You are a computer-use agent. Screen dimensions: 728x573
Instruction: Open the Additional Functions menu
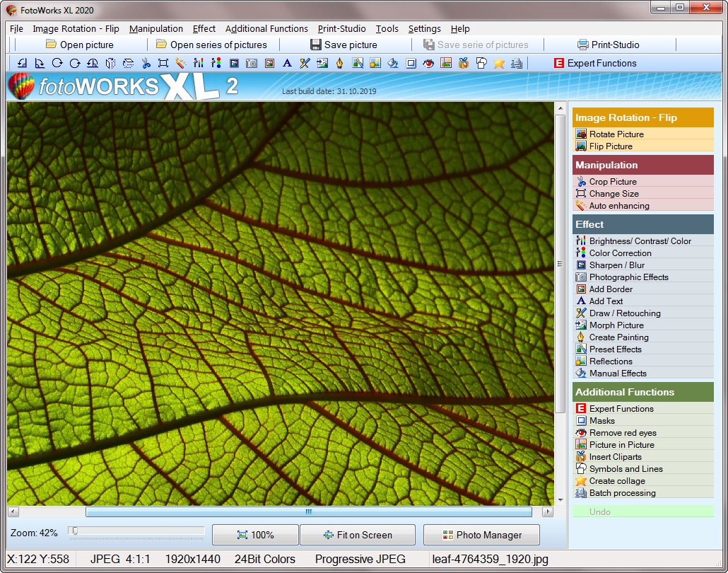click(266, 29)
